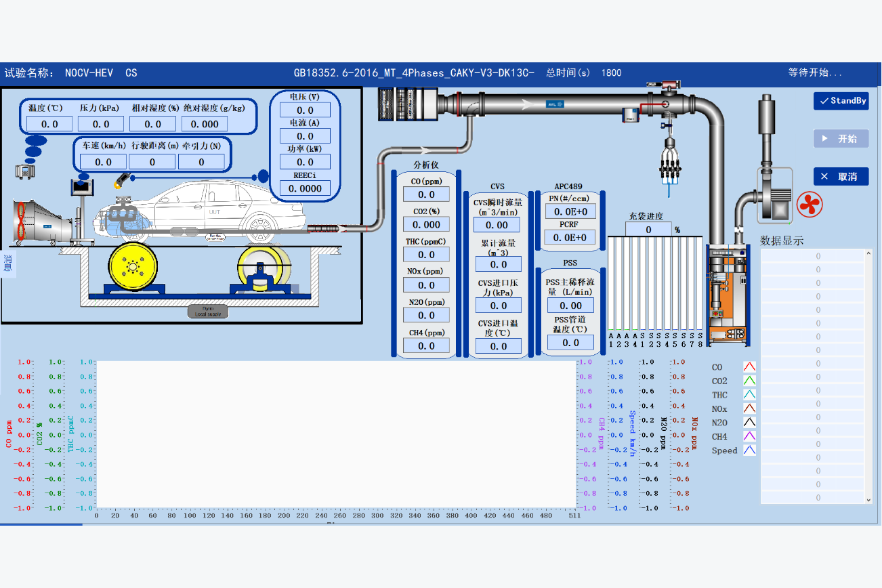
Task: Click the CVS瞬时流量 value field
Action: (x=497, y=225)
